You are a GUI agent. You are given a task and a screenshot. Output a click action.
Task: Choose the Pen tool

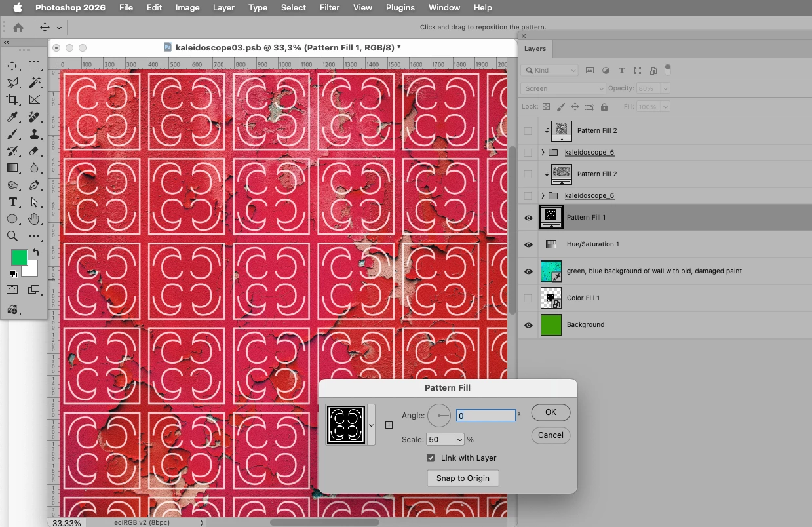(34, 185)
